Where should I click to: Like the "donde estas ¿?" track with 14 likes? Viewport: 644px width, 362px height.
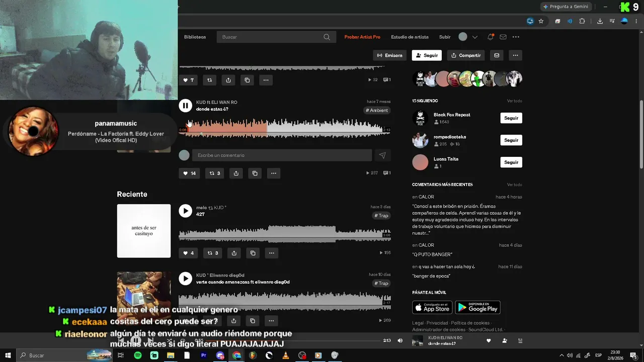coord(190,173)
